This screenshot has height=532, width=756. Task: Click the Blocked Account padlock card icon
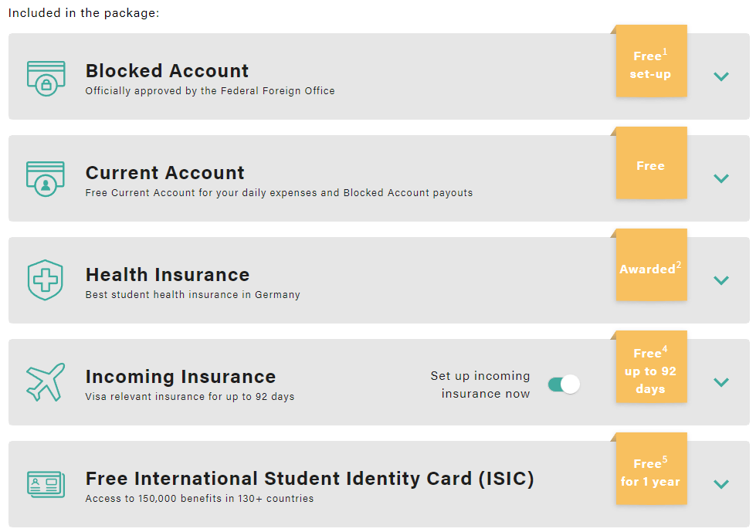[46, 76]
